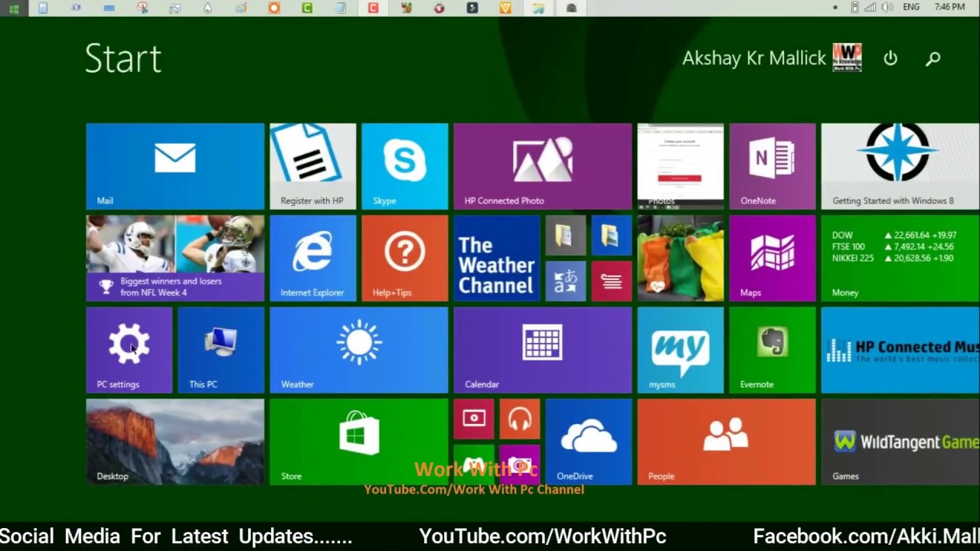Click the user account picture
The width and height of the screenshot is (980, 551).
[x=847, y=58]
